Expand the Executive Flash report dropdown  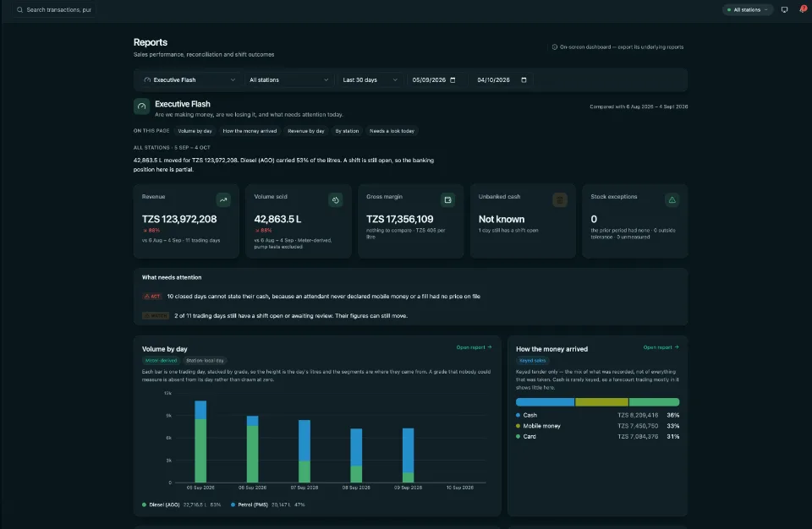click(x=189, y=80)
